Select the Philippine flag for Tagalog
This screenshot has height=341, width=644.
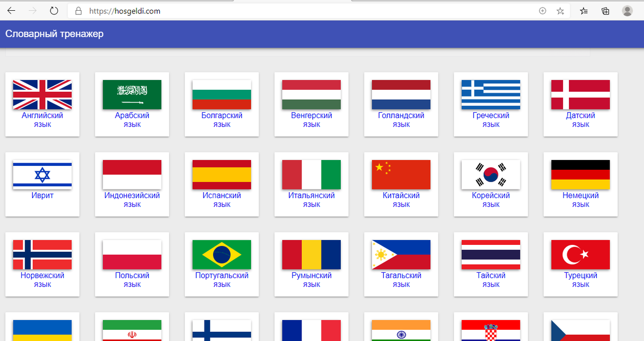tap(401, 255)
